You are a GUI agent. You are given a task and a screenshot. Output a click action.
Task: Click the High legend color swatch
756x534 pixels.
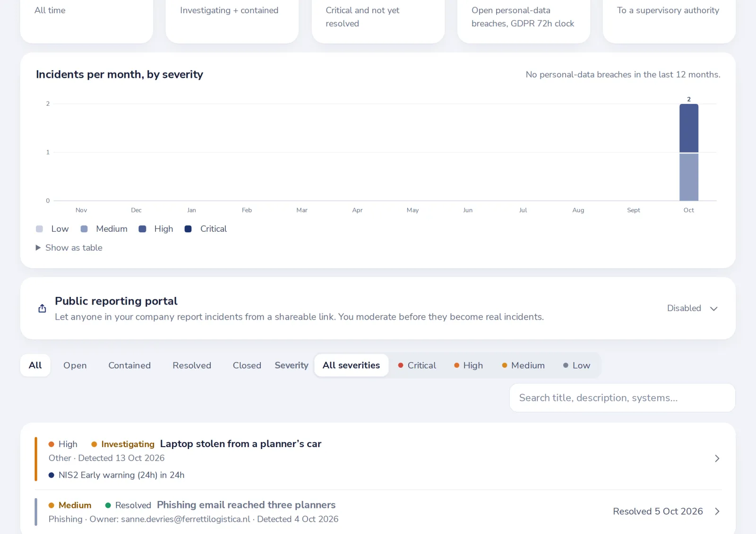(x=142, y=229)
